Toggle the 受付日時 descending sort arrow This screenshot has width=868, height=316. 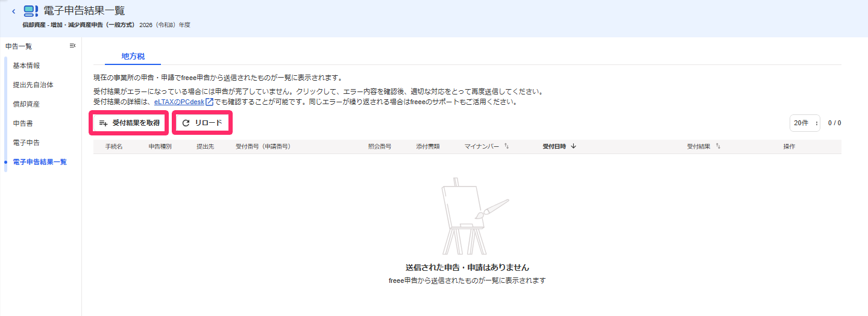tap(573, 146)
